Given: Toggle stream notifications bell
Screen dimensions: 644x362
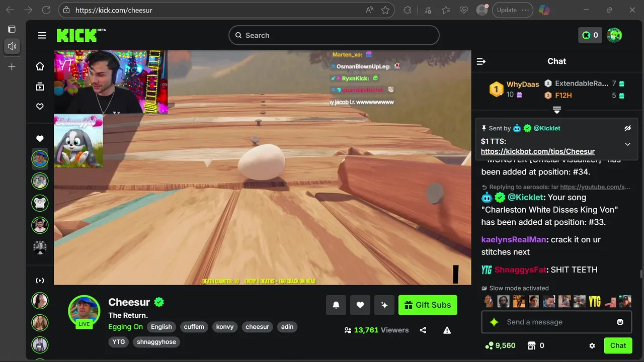Looking at the screenshot, I should (x=336, y=305).
